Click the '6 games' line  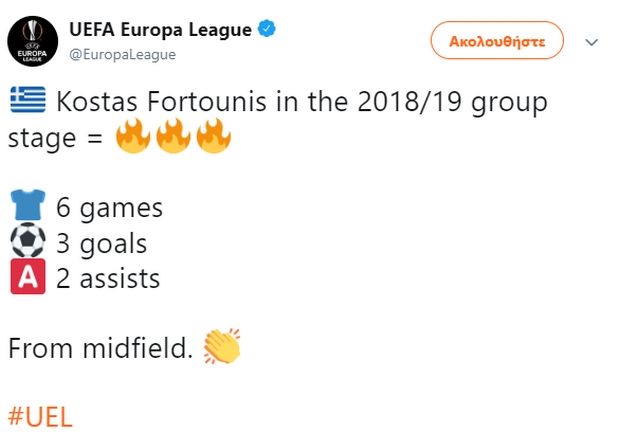point(110,208)
